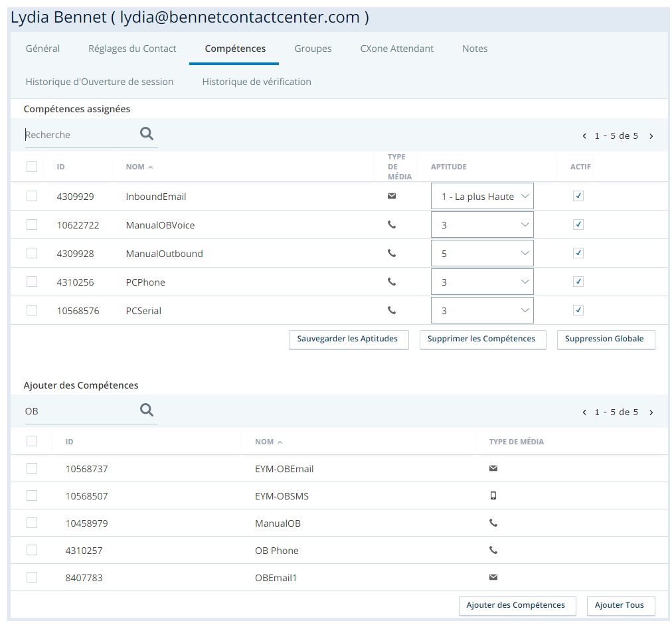Click the phone media icon for ManualOB
The width and height of the screenshot is (672, 629).
tap(493, 523)
